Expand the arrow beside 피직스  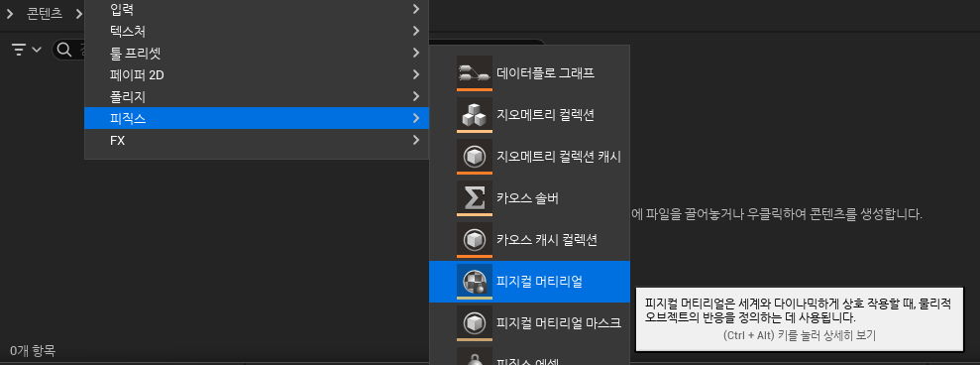[416, 118]
